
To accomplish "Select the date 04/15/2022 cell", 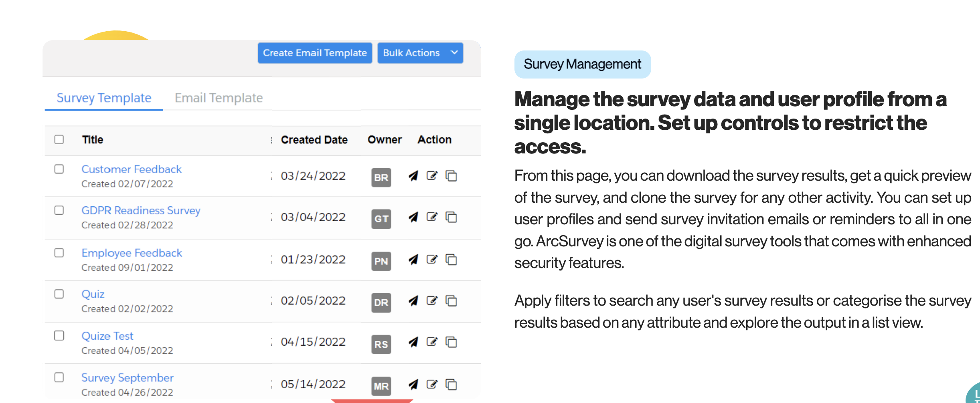I will click(313, 342).
